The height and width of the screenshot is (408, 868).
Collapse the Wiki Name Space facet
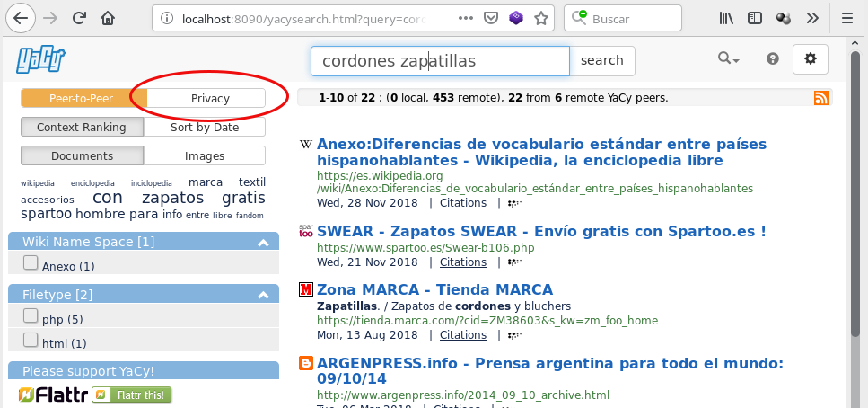coord(264,243)
